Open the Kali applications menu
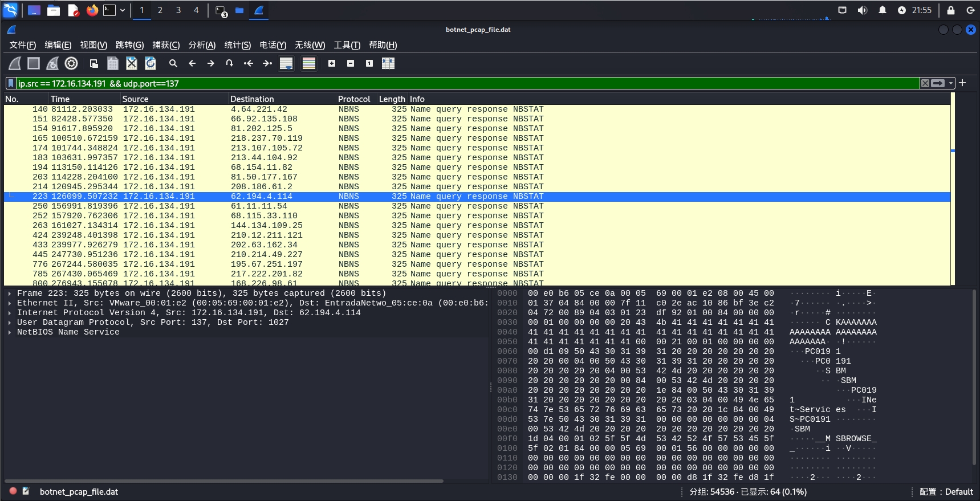The width and height of the screenshot is (980, 501). click(10, 10)
